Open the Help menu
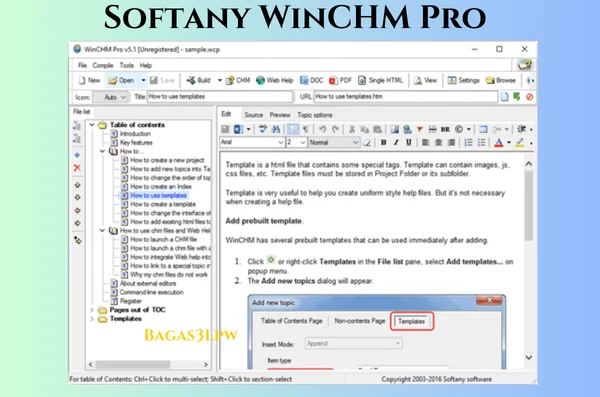Image resolution: width=600 pixels, height=397 pixels. point(146,65)
